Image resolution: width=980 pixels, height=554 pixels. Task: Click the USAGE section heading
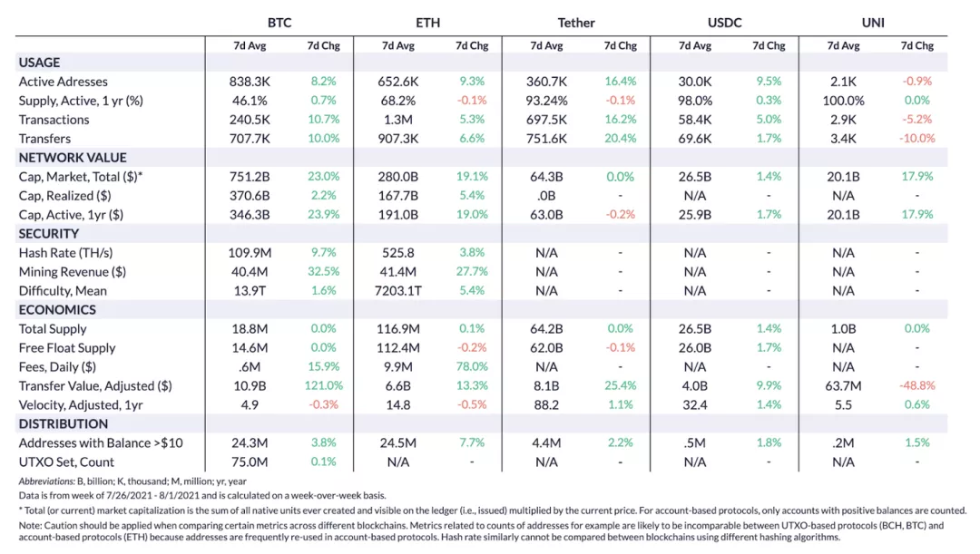pos(39,63)
